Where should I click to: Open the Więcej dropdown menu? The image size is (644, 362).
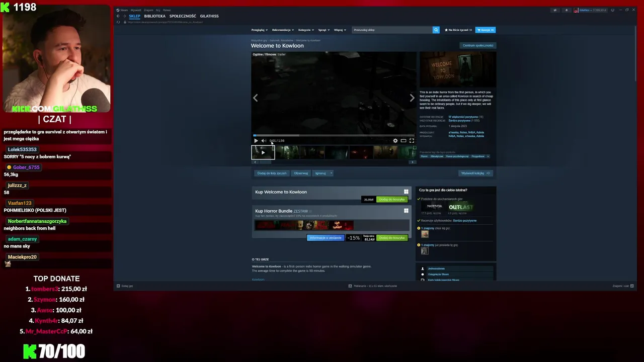340,30
